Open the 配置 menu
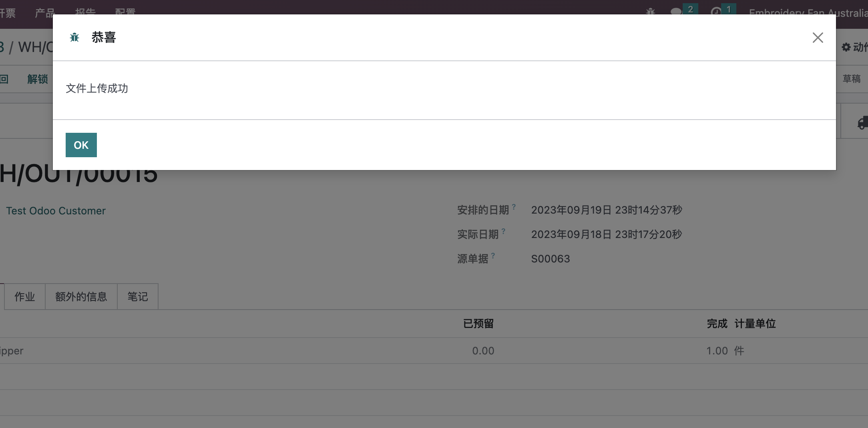 (125, 12)
